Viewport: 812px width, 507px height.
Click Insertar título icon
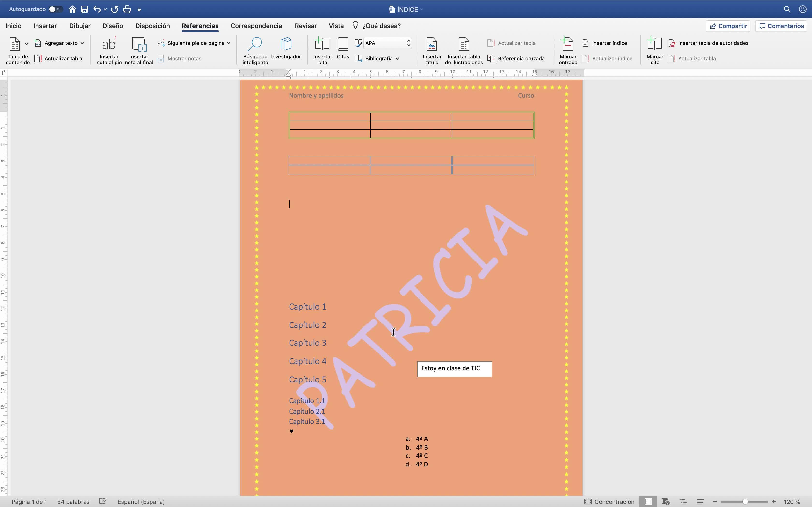click(x=432, y=44)
